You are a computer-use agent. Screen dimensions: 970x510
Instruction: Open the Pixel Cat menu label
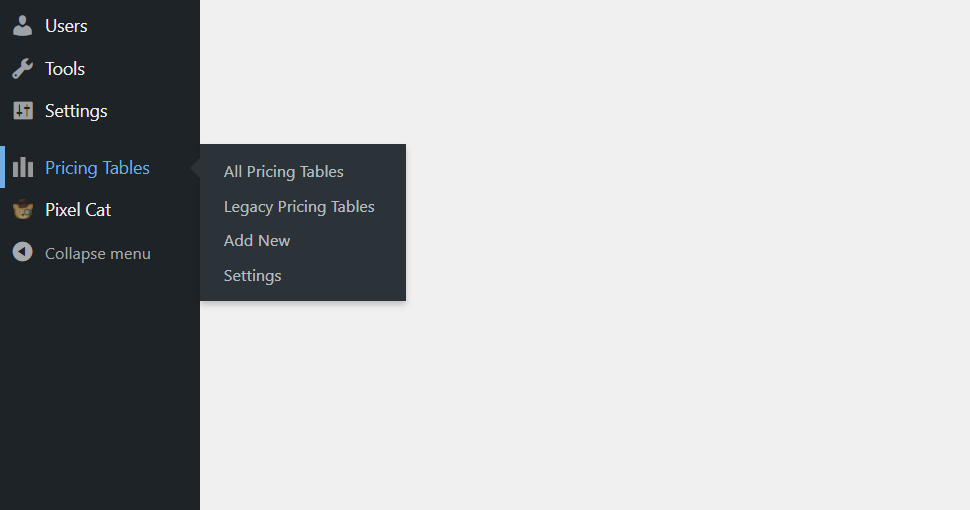point(78,210)
